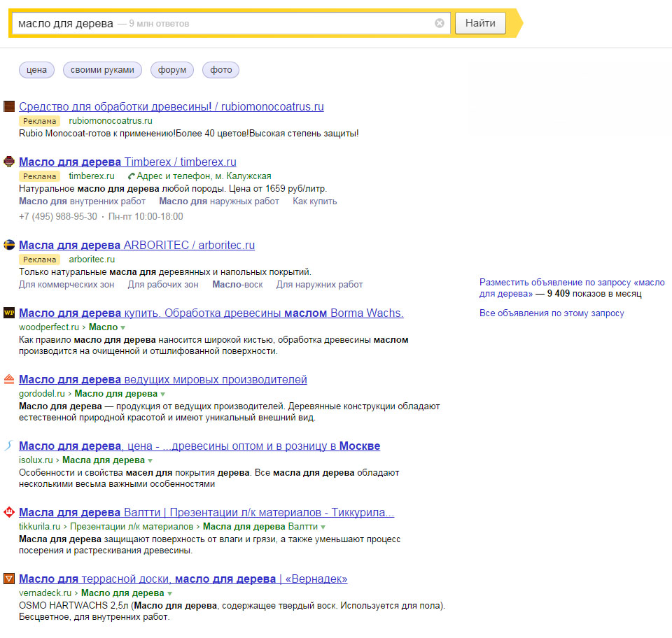Open isolux.ru 'Масла для дерева' breadcrumb
Image resolution: width=672 pixels, height=638 pixels.
(x=104, y=460)
